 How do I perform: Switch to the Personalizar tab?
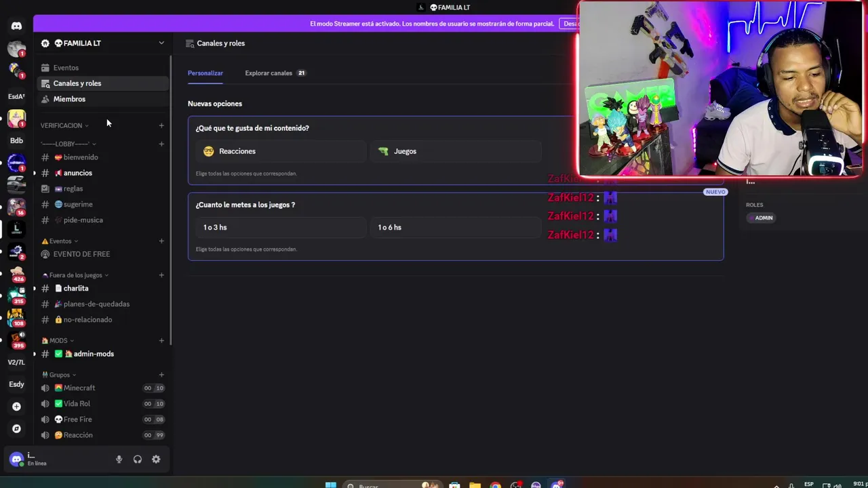[x=205, y=73]
